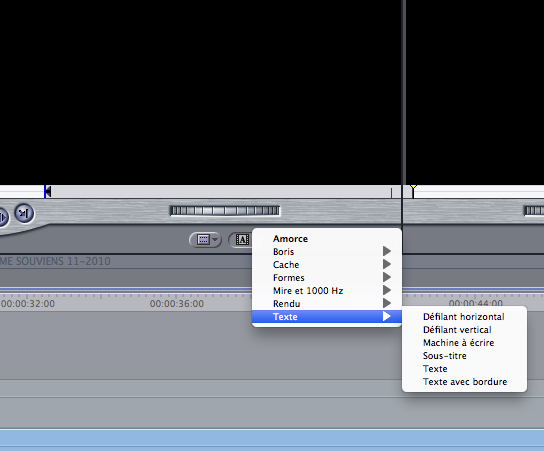Open the Generator pop-up "A" button

point(240,240)
